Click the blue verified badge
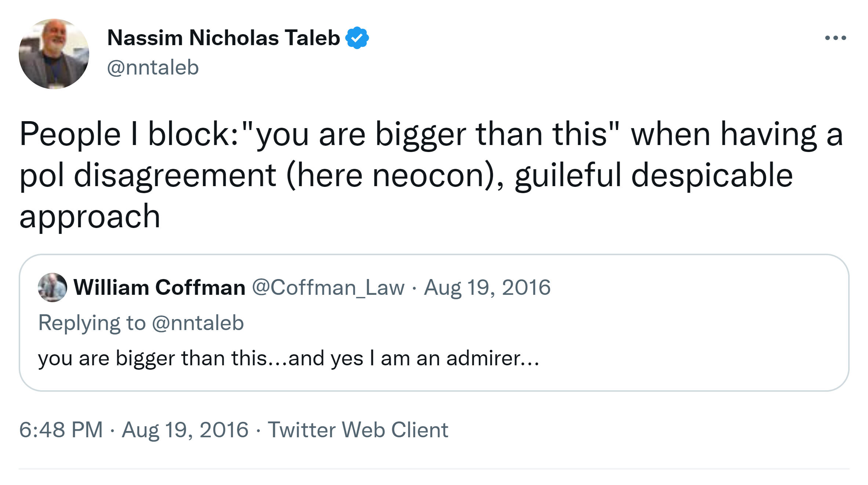 pyautogui.click(x=357, y=38)
